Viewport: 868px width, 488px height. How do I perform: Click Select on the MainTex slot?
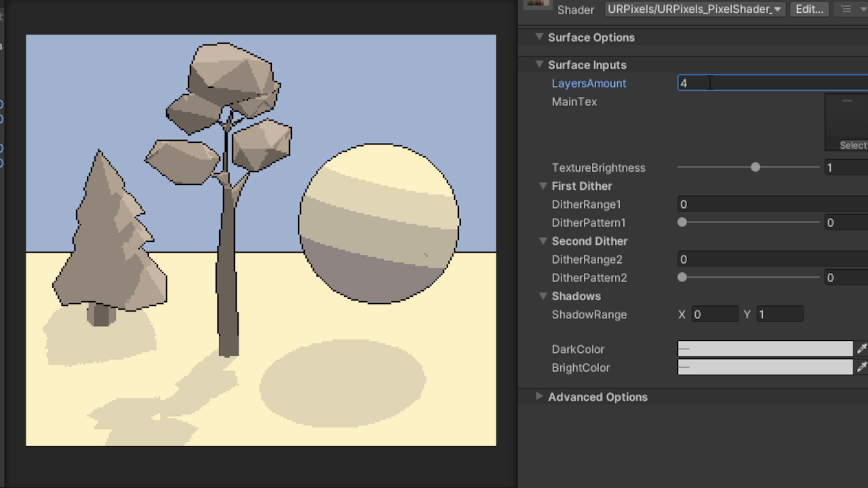853,145
